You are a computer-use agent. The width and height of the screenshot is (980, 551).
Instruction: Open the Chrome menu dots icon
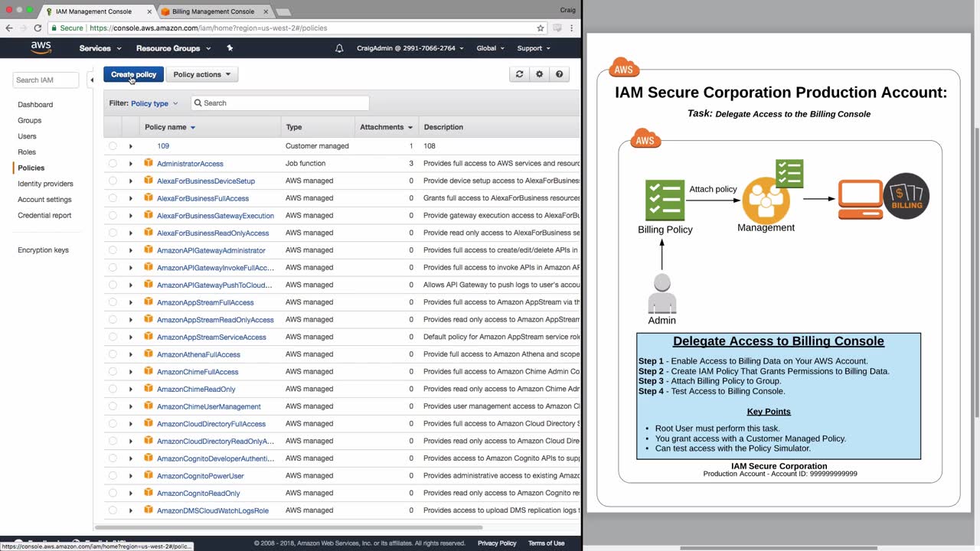(x=573, y=28)
